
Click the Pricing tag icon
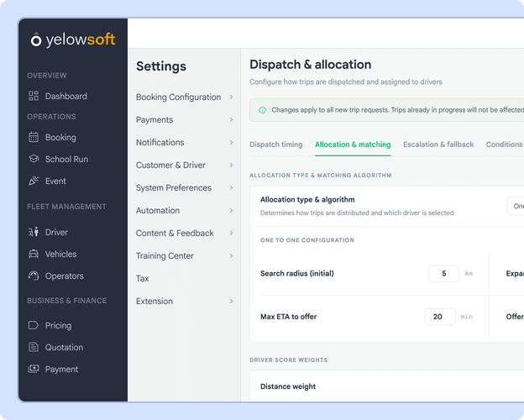tap(34, 325)
